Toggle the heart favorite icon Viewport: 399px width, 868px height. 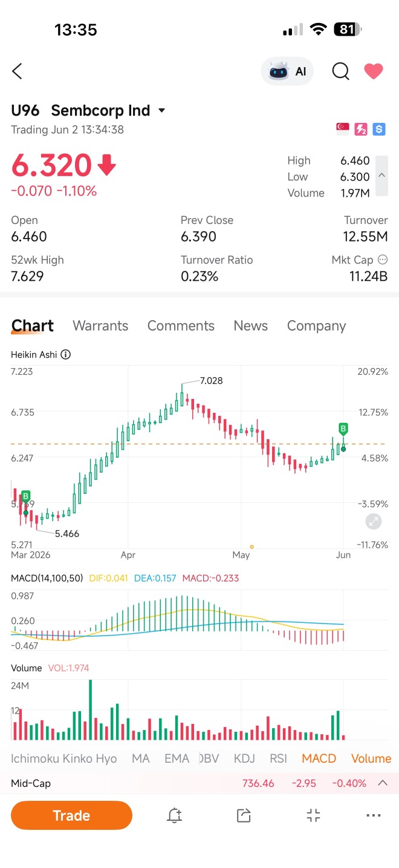pyautogui.click(x=374, y=71)
